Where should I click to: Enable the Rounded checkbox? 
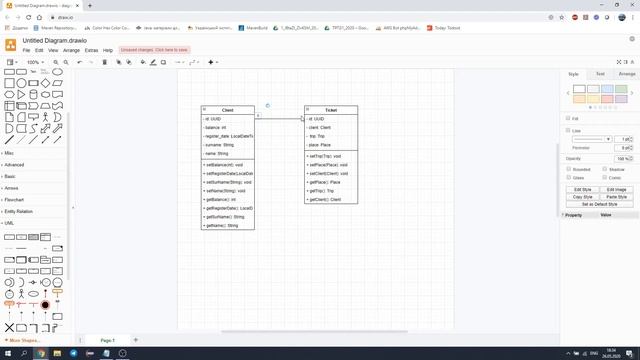(569, 169)
